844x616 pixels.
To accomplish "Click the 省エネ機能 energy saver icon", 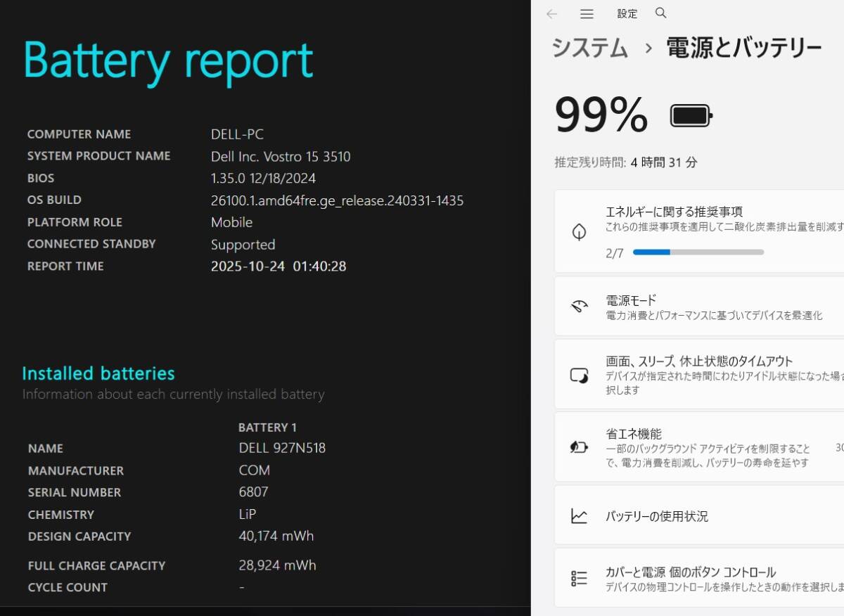I will pyautogui.click(x=578, y=447).
